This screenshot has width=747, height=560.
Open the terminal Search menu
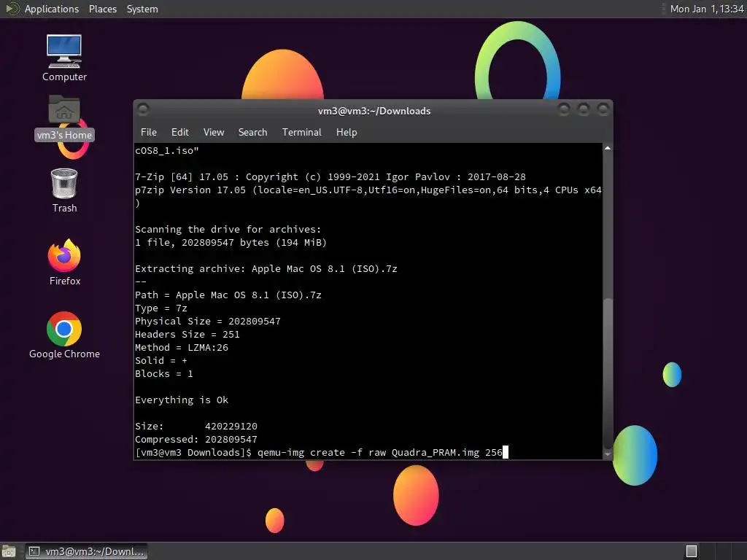252,133
